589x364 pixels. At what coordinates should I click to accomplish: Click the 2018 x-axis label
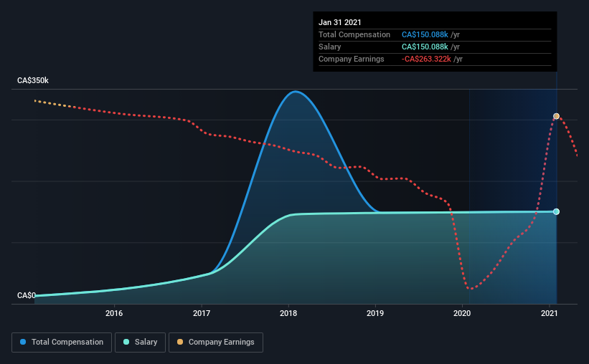[x=288, y=313]
